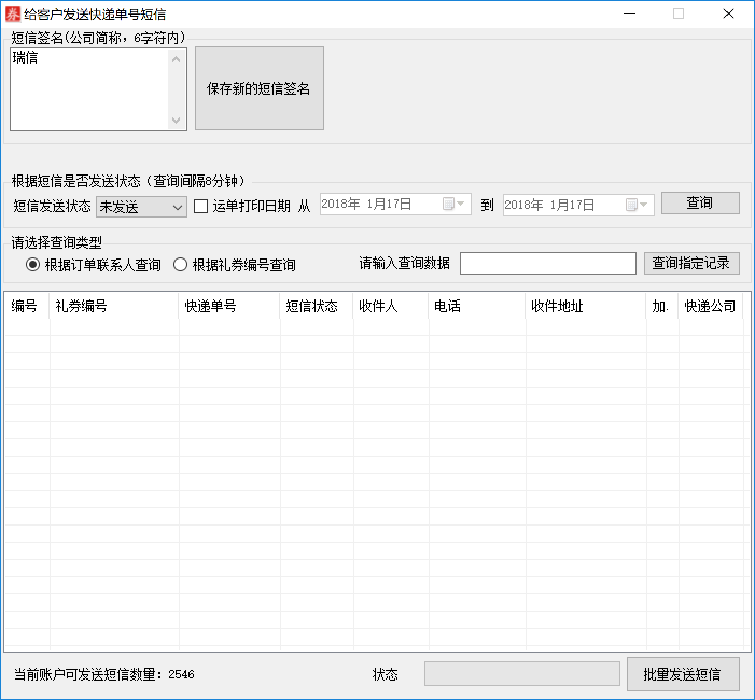
Task: Select 根据礼券编号查询 radio option
Action: click(180, 264)
